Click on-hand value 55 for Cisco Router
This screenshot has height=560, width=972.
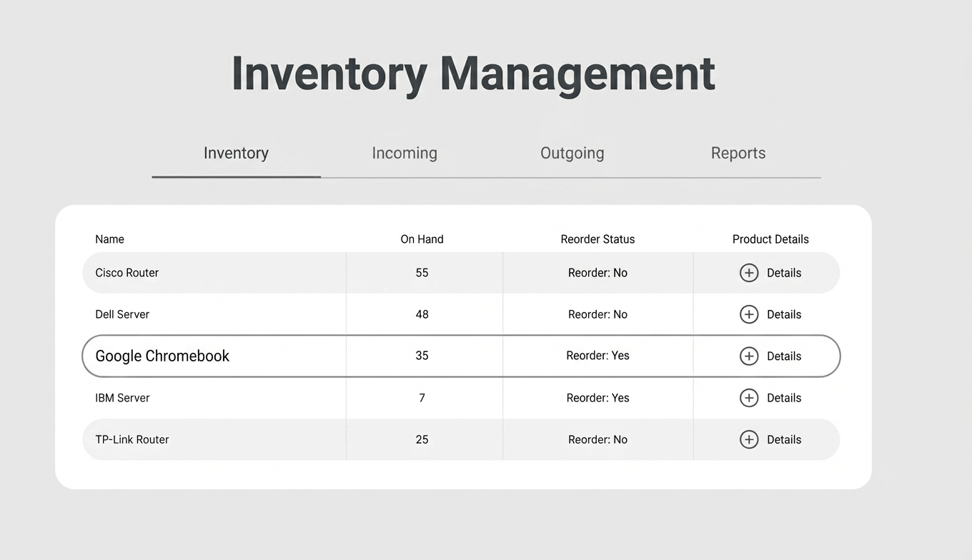[422, 273]
